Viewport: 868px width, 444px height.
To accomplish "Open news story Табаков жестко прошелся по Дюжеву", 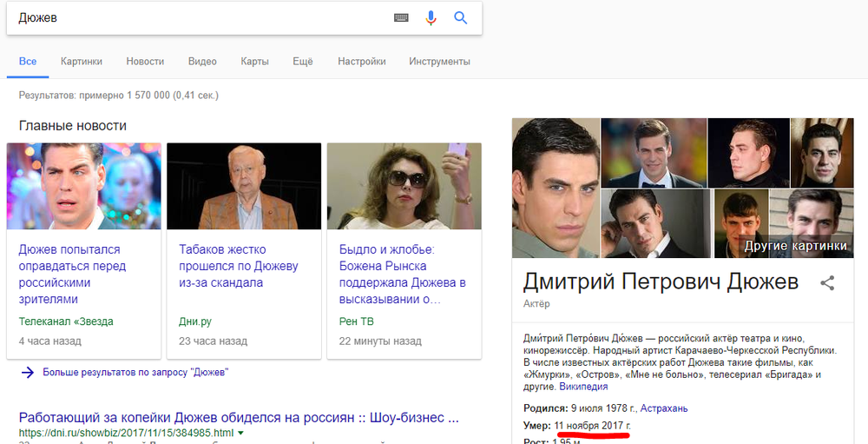I will [239, 266].
